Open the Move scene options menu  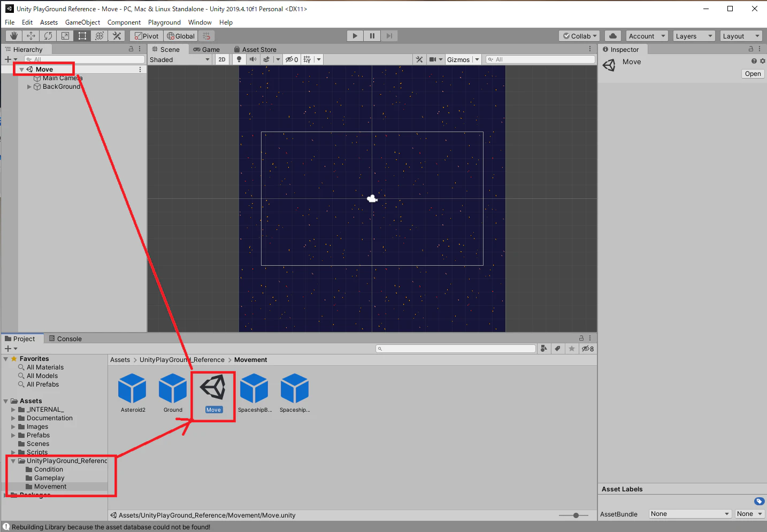(x=140, y=70)
